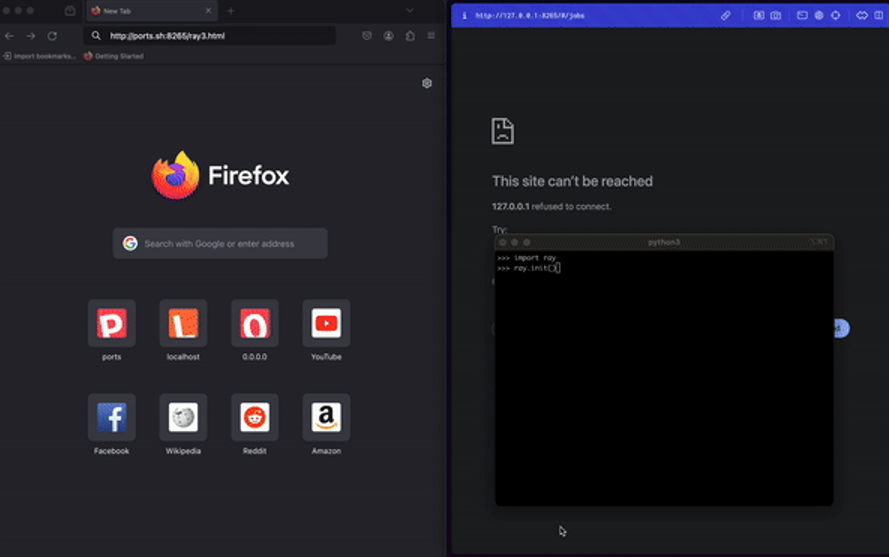Screen dimensions: 889x557
Task: Open the YouTube shortcut tile
Action: (326, 323)
